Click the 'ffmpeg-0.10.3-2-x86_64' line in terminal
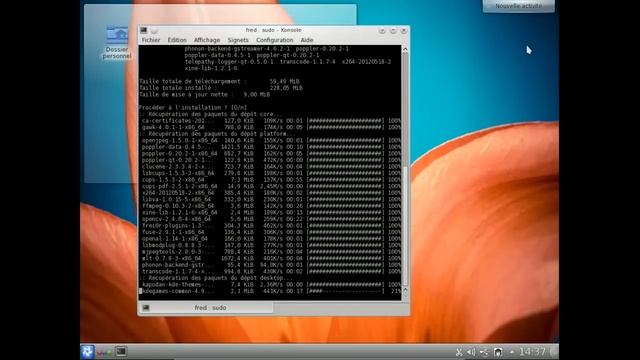Viewport: 640px width, 360px height. pyautogui.click(x=270, y=206)
